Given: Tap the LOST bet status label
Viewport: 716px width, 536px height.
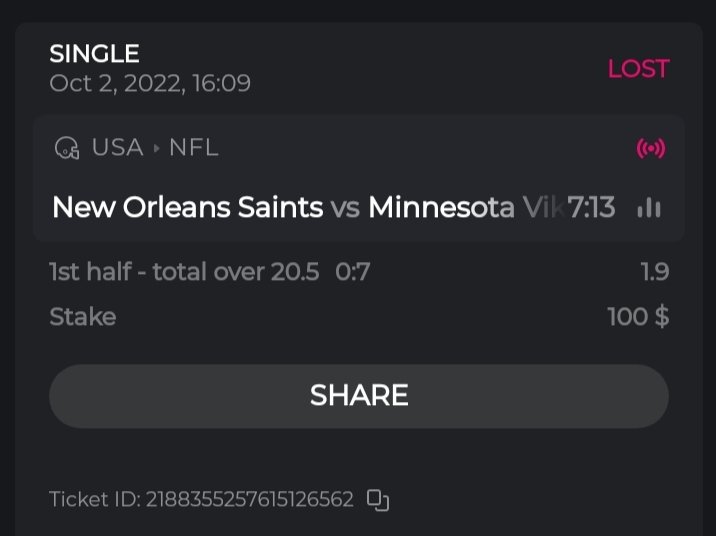Looking at the screenshot, I should 638,68.
